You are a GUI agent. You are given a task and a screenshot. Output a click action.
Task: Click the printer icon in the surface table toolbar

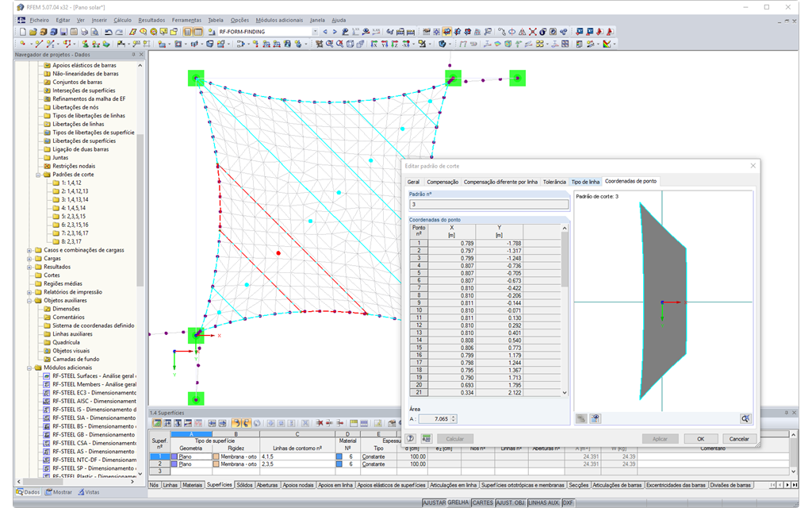(x=390, y=423)
